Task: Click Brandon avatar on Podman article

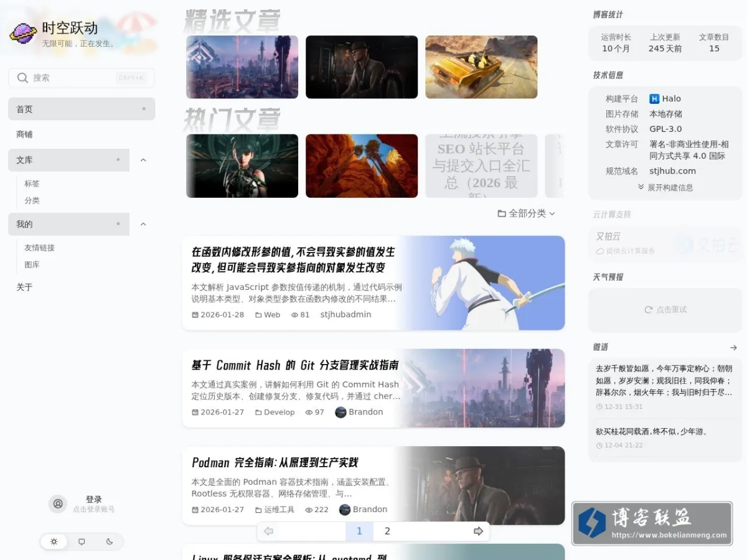Action: point(345,510)
